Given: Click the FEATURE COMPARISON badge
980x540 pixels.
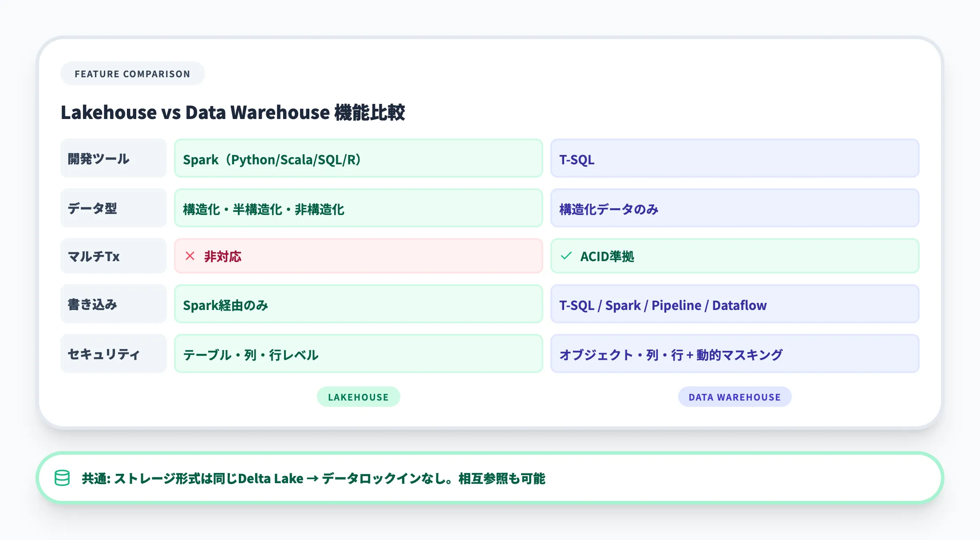Looking at the screenshot, I should pyautogui.click(x=132, y=74).
